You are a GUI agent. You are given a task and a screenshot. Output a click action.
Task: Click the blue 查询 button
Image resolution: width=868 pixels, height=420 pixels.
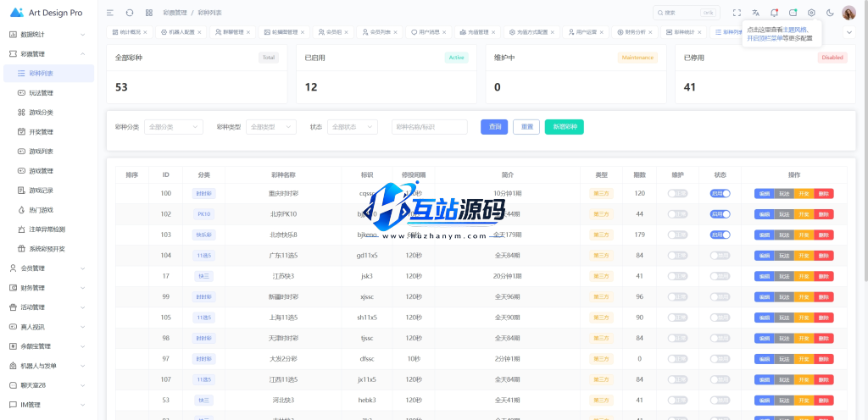click(x=494, y=126)
